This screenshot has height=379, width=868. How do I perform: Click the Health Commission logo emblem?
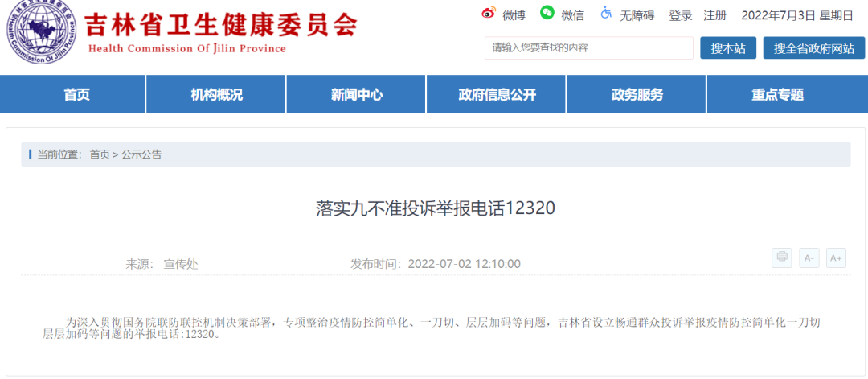(x=39, y=34)
